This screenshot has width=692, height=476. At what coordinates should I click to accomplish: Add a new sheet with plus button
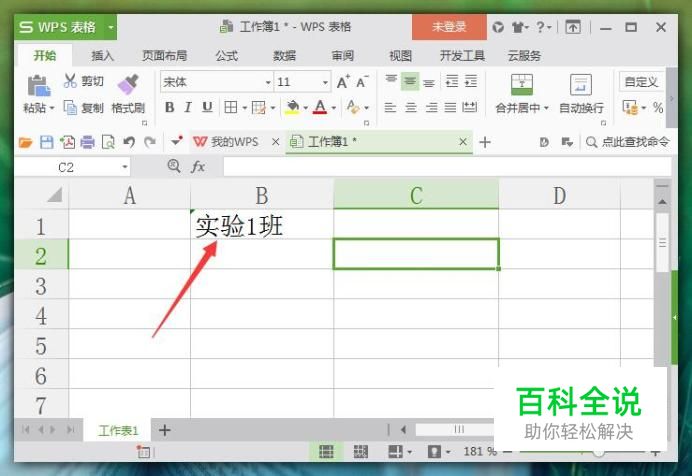165,430
